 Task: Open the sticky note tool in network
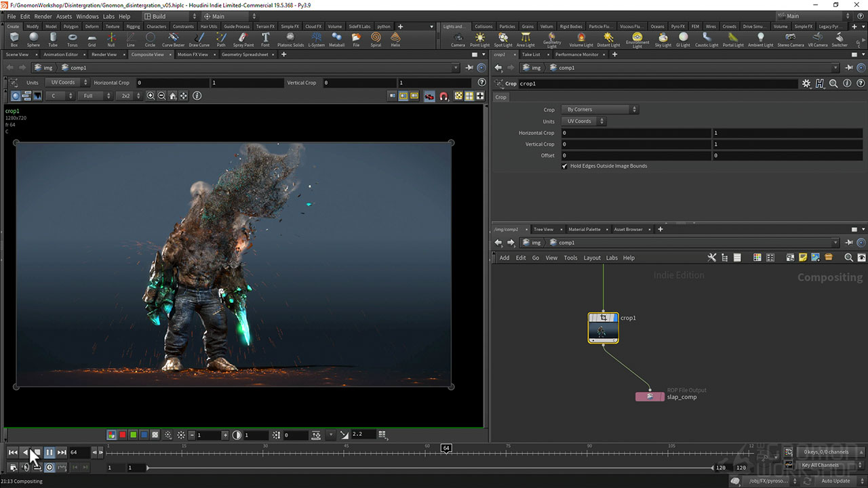803,258
